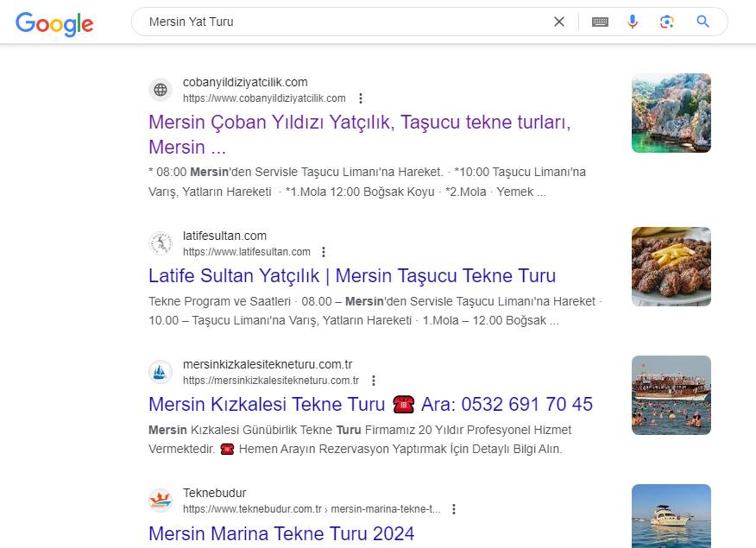Click the food plate thumbnail image
This screenshot has height=548, width=756.
pos(671,267)
